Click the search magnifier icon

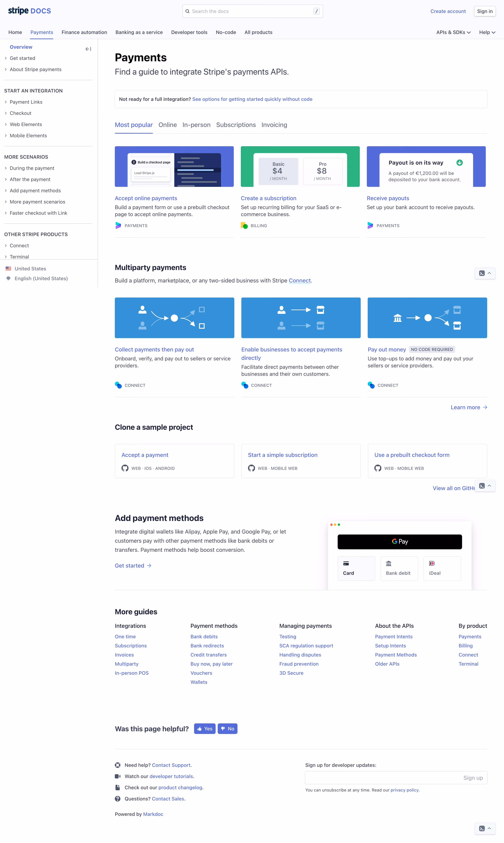pyautogui.click(x=187, y=11)
